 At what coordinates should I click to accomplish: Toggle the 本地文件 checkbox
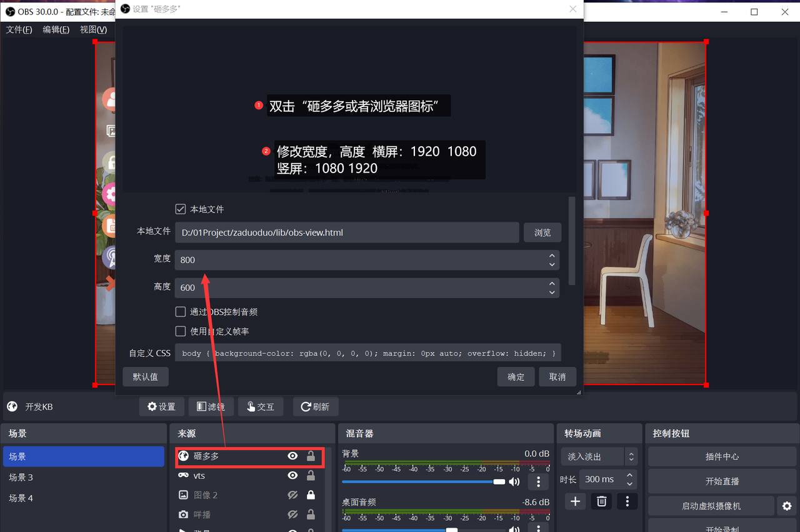click(181, 209)
